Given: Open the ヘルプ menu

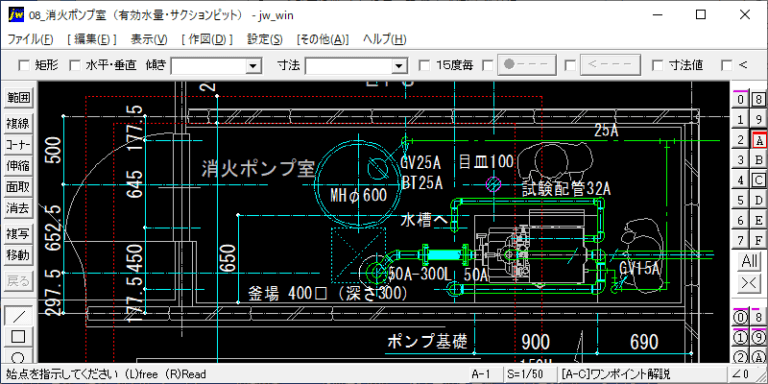Looking at the screenshot, I should click(384, 40).
